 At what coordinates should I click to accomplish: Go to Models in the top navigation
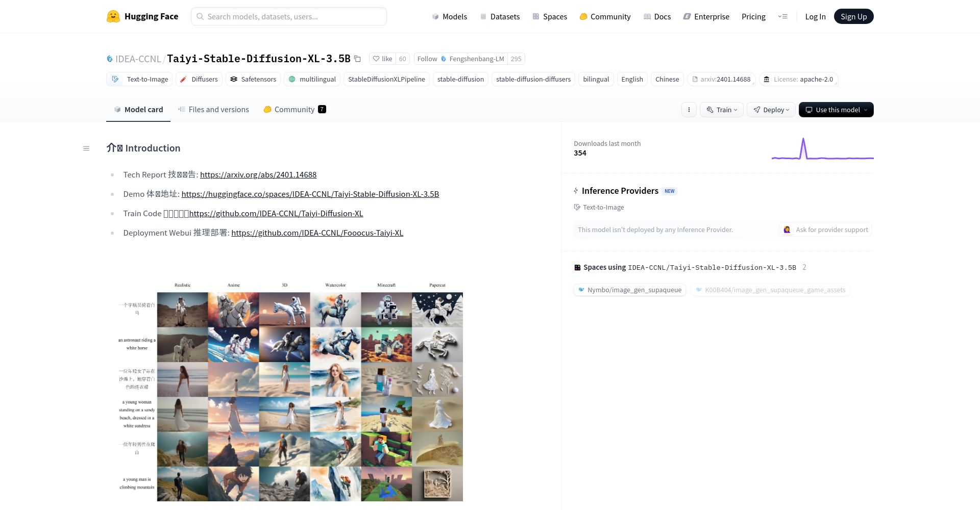pos(449,16)
